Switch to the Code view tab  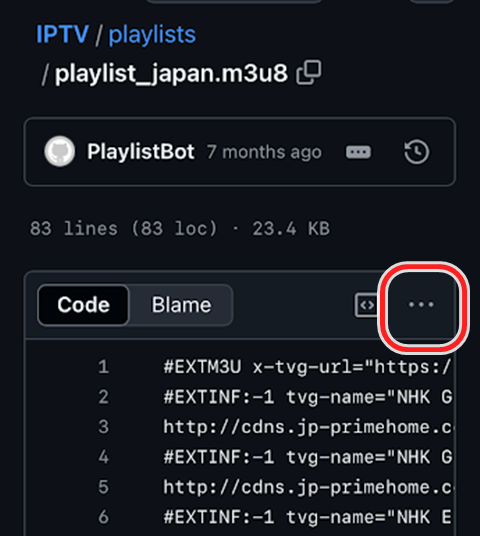pyautogui.click(x=83, y=305)
